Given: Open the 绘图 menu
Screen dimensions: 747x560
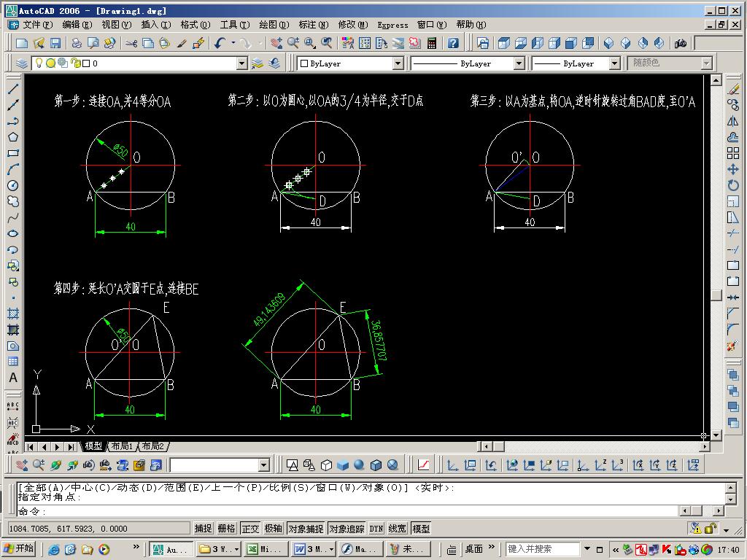Looking at the screenshot, I should tap(274, 25).
